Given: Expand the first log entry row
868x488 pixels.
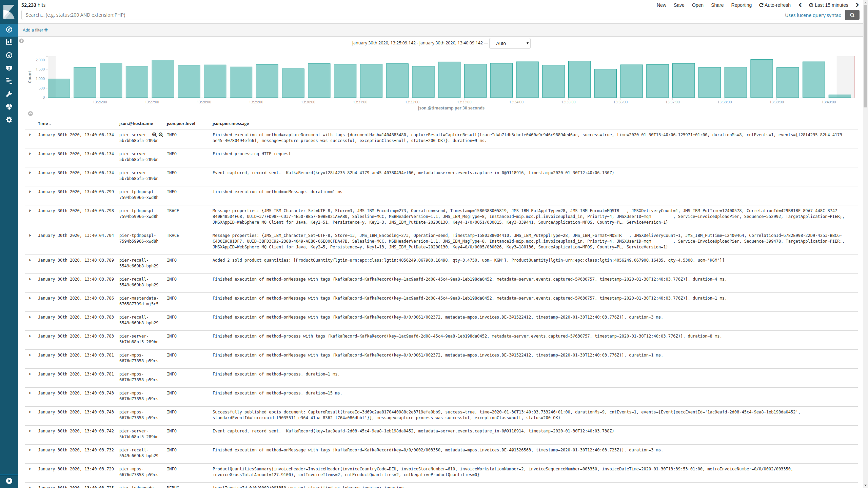Looking at the screenshot, I should click(x=30, y=135).
